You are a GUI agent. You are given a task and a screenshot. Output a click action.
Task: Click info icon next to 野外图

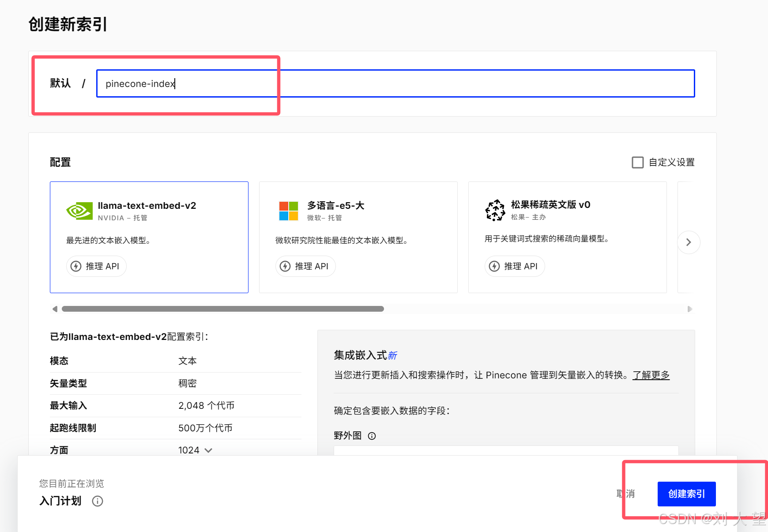(x=372, y=436)
